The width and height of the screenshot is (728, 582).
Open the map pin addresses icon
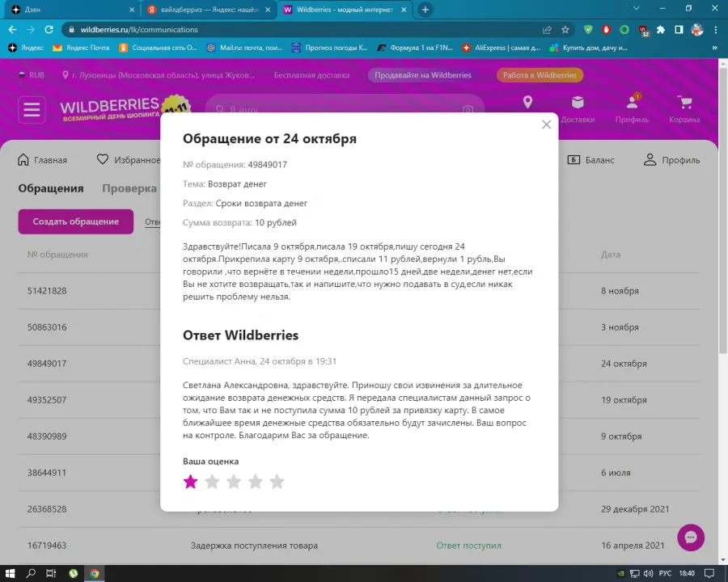click(x=527, y=102)
